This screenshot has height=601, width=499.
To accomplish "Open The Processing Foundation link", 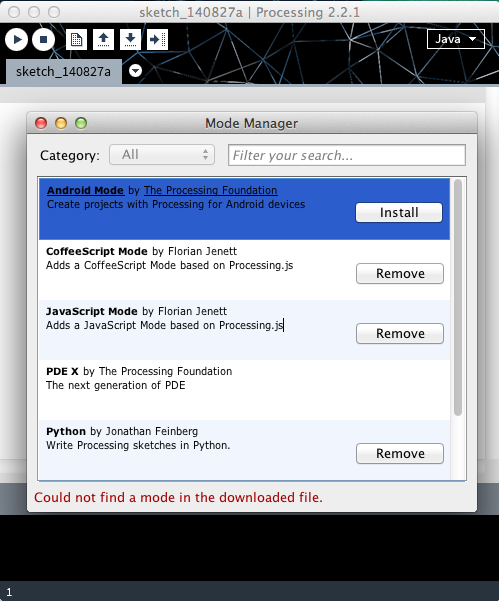I will [x=210, y=190].
